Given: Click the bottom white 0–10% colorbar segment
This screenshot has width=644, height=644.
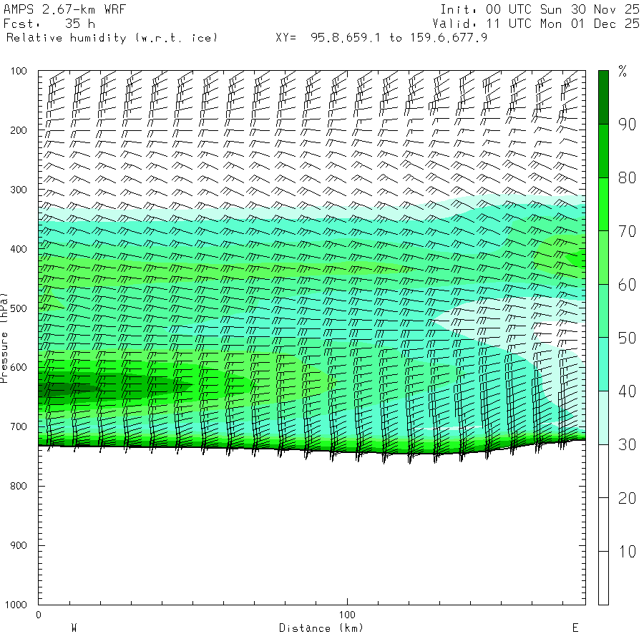Looking at the screenshot, I should (x=603, y=578).
